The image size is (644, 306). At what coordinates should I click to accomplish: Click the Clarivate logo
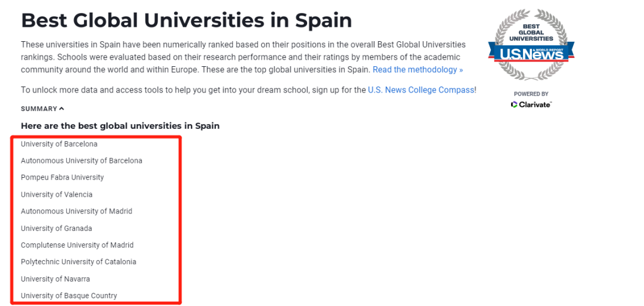tap(531, 105)
